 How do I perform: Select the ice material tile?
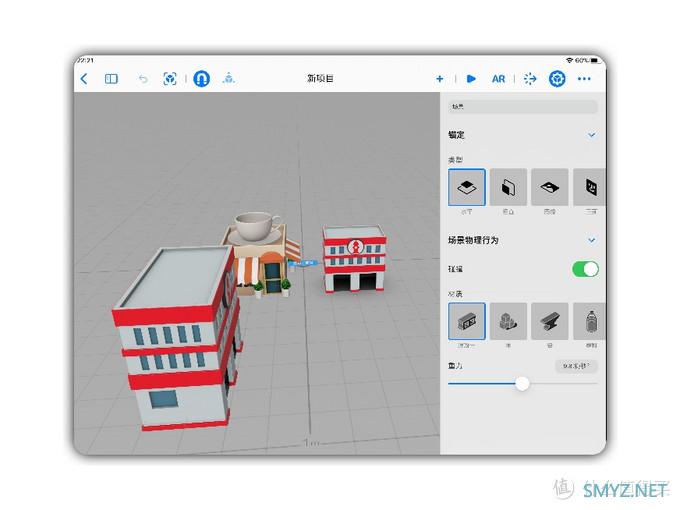click(508, 321)
